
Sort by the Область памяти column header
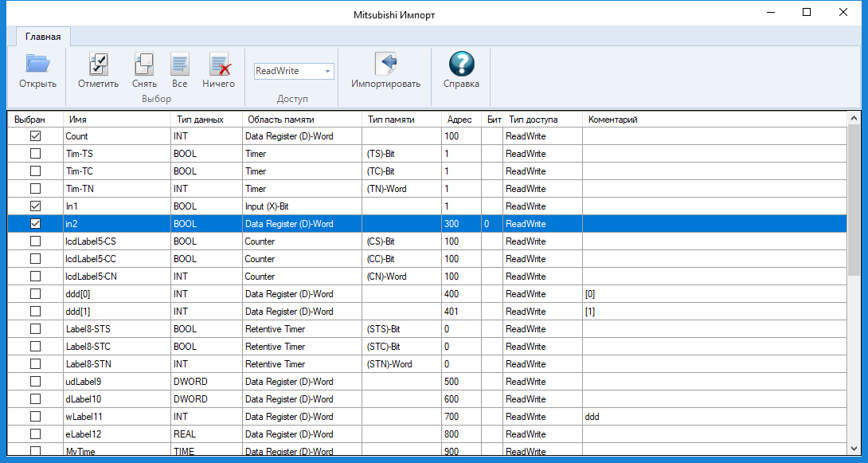303,120
